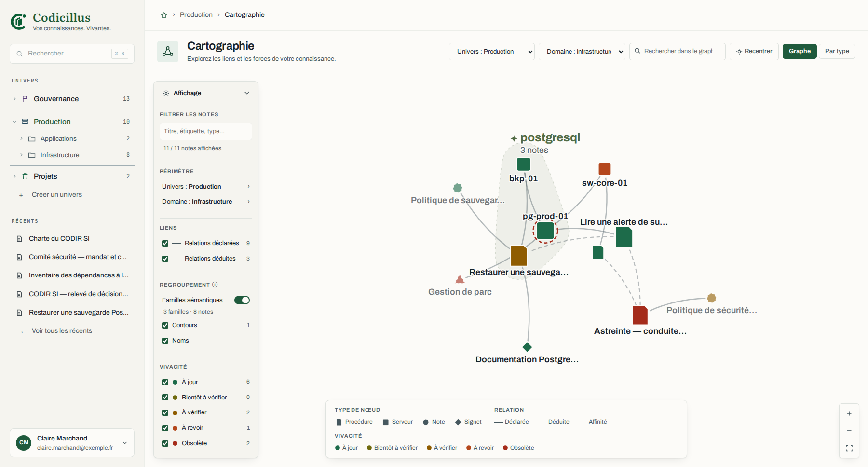The image size is (868, 467).
Task: Open the Restaurer une sauvegarde procedure node
Action: pos(519,256)
